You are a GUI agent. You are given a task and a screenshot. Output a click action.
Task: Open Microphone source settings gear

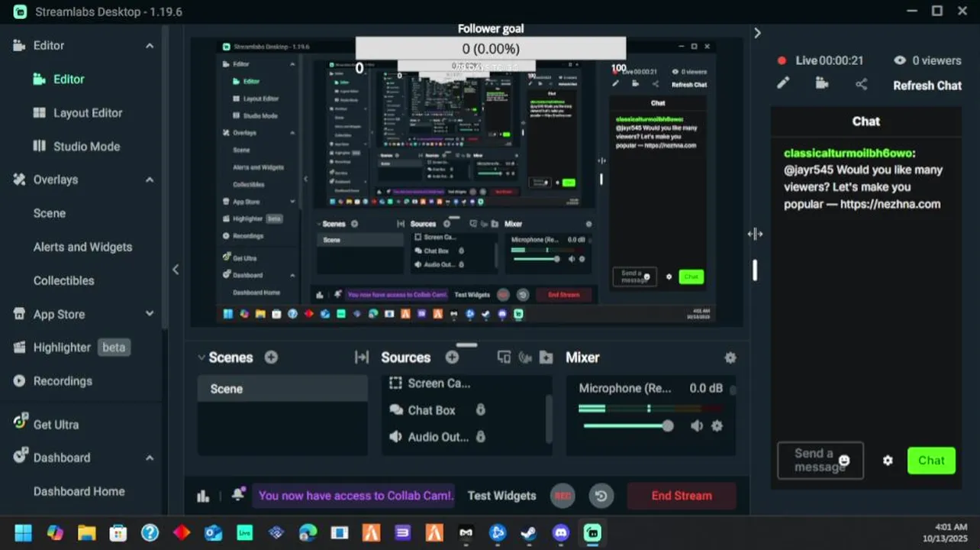[x=717, y=426]
